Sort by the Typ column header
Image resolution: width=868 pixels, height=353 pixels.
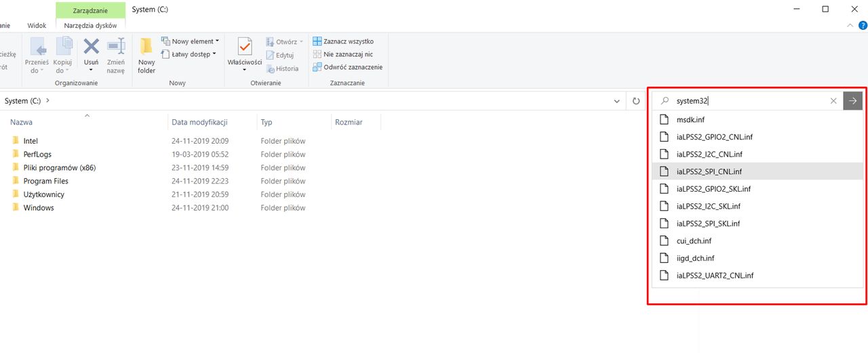point(267,122)
